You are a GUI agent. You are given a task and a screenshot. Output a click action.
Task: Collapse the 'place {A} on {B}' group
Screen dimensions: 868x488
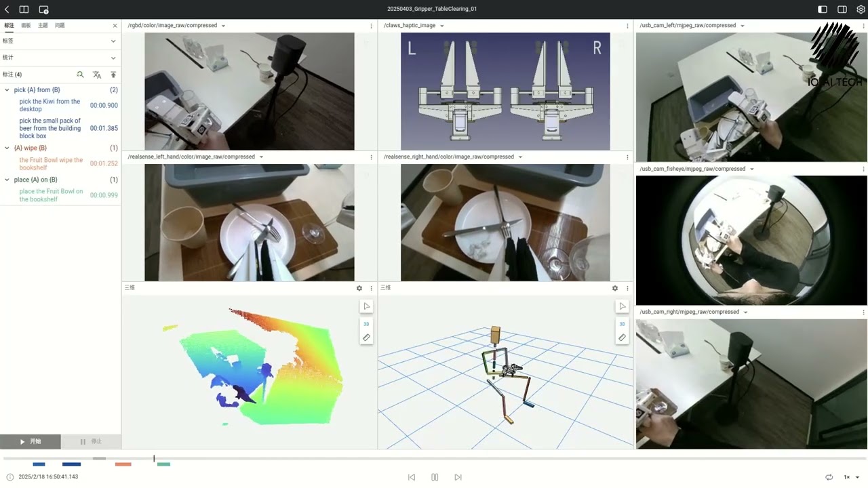coord(7,180)
